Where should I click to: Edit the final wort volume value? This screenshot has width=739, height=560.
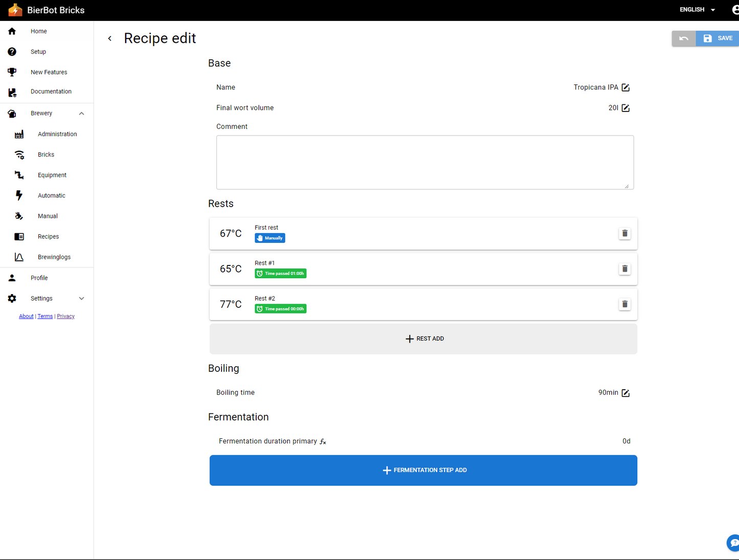625,108
